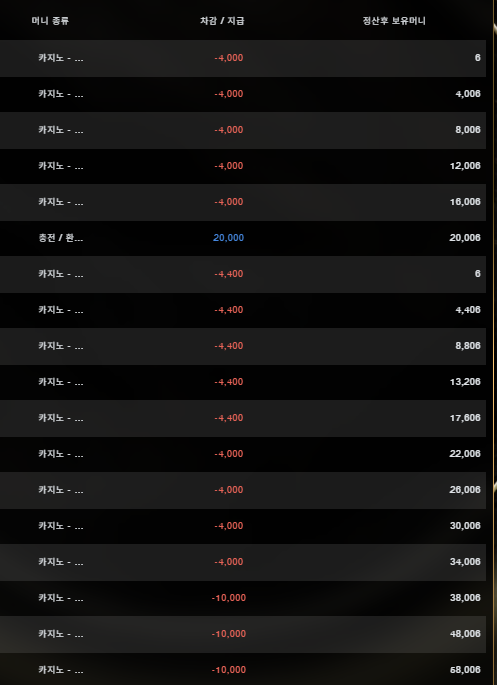Viewport: 497px width, 685px height.
Task: Click the balance value 26,006
Action: 465,490
